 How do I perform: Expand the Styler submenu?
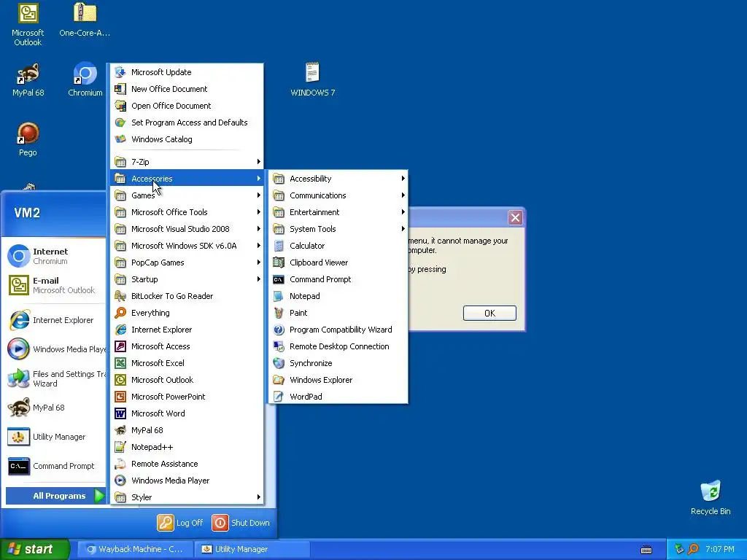click(187, 497)
